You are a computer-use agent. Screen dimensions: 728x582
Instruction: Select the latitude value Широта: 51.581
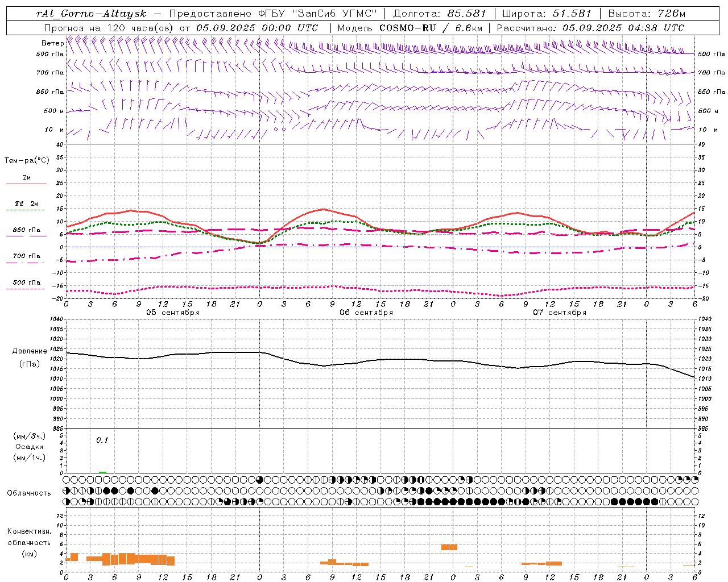(x=547, y=14)
